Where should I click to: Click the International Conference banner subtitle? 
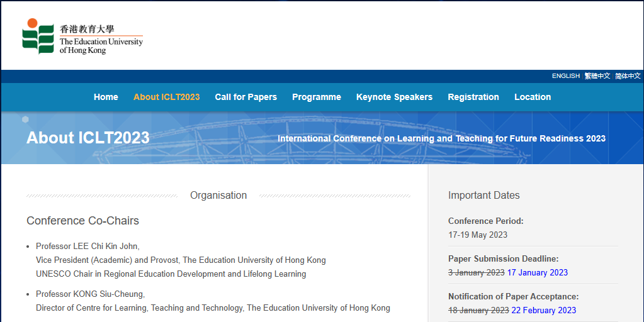tap(441, 138)
